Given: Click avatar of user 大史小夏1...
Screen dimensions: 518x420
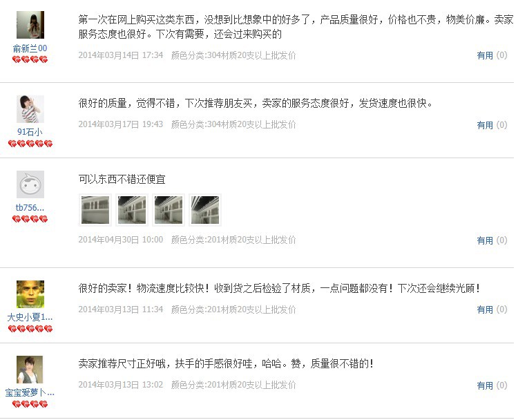Looking at the screenshot, I should [x=30, y=294].
